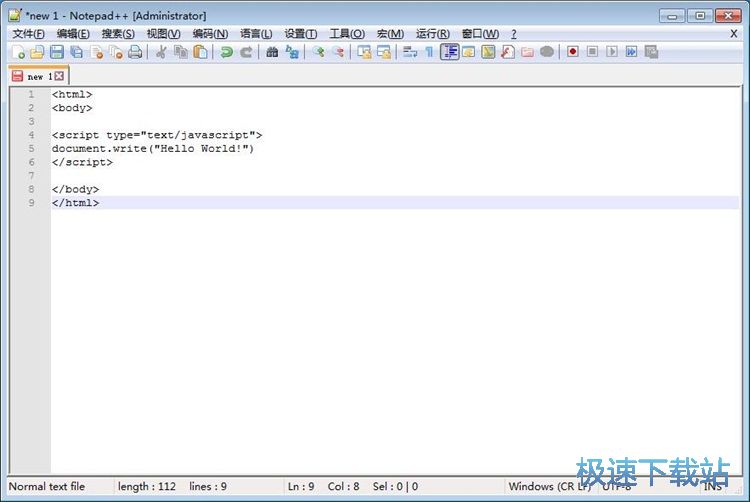Image resolution: width=750 pixels, height=502 pixels.
Task: Cut selection with the scissors icon
Action: (161, 52)
